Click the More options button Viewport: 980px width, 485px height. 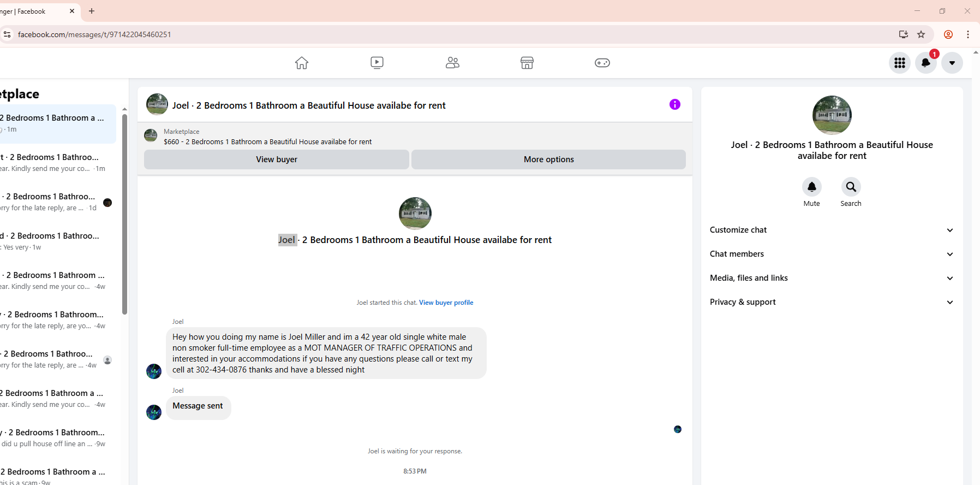click(x=548, y=159)
